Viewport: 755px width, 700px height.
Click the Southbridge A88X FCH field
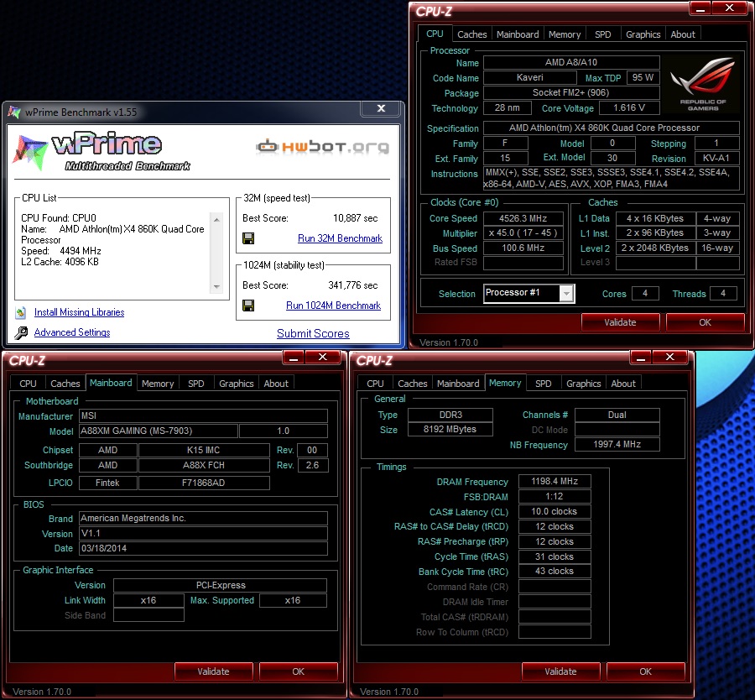(x=204, y=465)
